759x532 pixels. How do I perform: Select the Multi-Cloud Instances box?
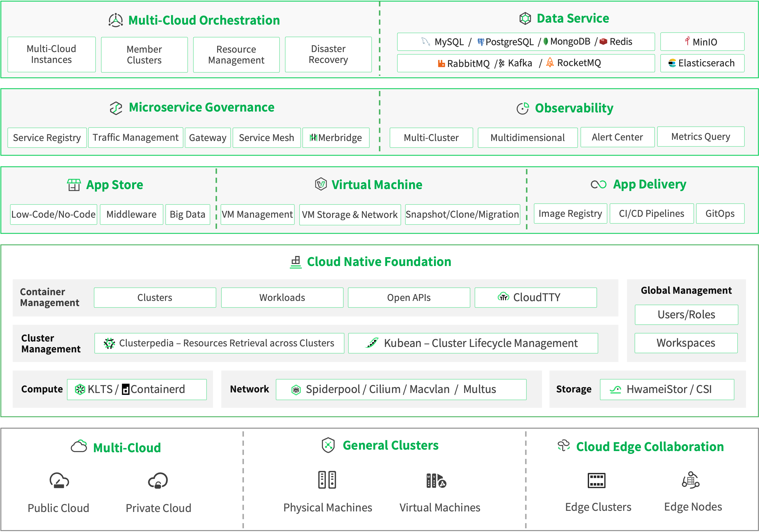click(51, 55)
